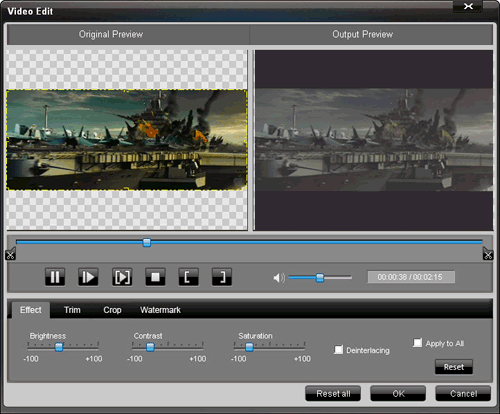Image resolution: width=500 pixels, height=414 pixels.
Task: Confirm edits with the OK button
Action: pos(398,394)
